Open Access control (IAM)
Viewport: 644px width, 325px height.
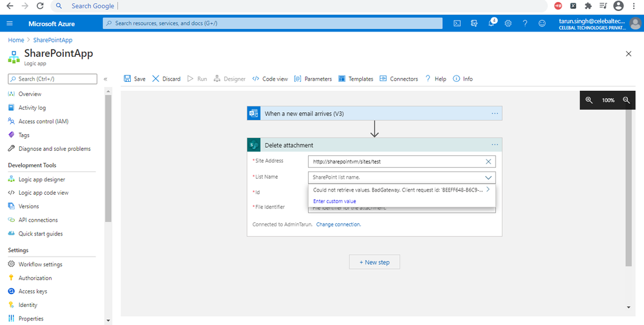[43, 121]
